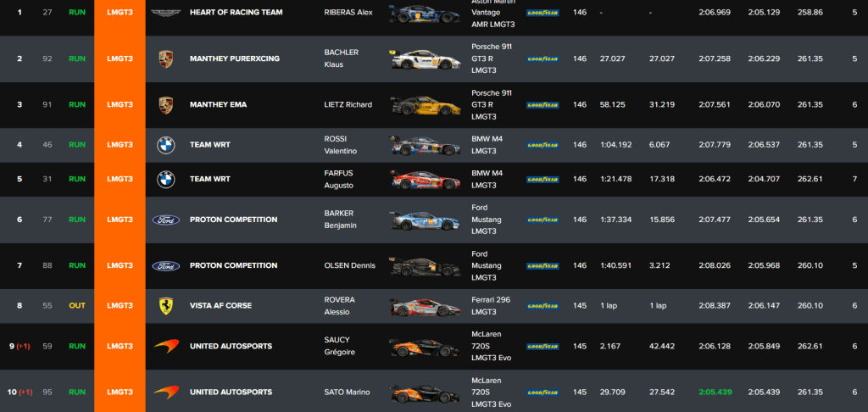Click PROTON COMPETITION in Barker's row

click(234, 220)
